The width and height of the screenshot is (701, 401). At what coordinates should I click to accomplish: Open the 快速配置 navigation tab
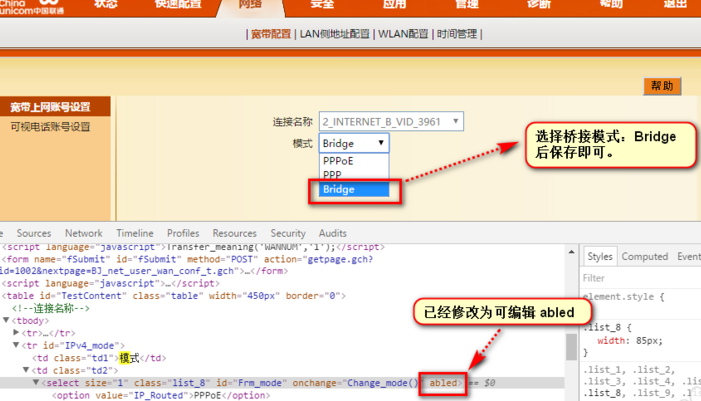[178, 4]
